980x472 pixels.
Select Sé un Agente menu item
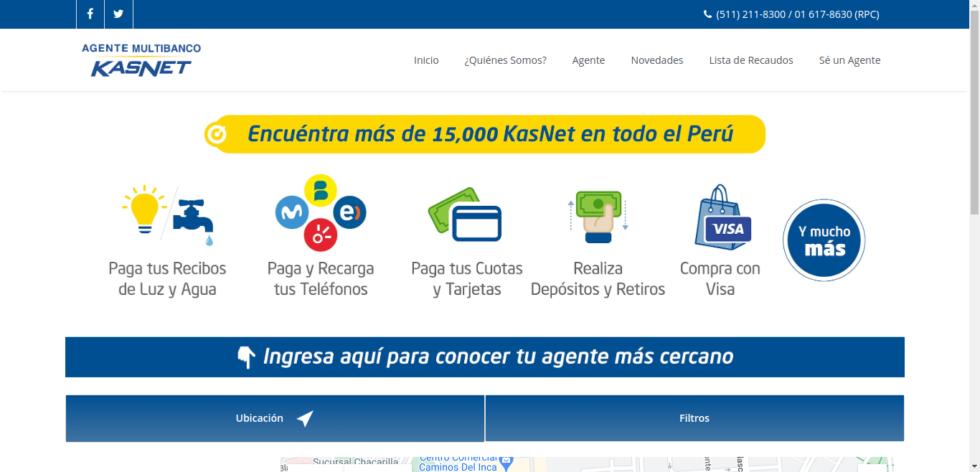849,60
